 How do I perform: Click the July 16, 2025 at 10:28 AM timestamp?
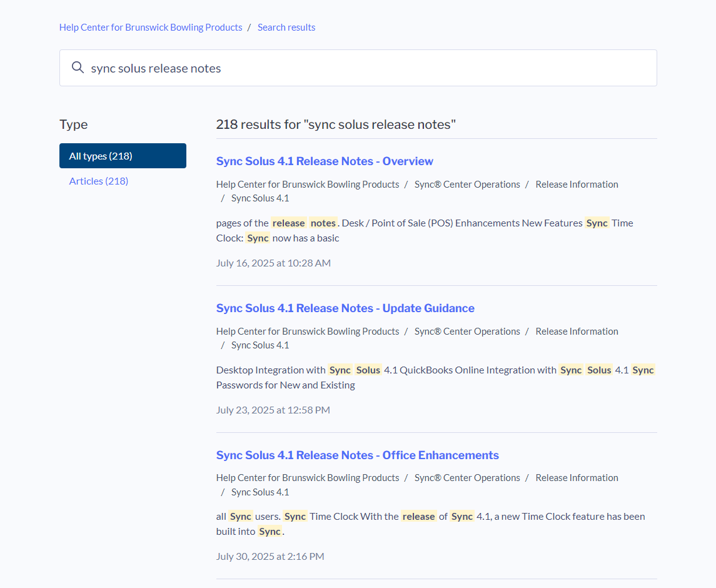click(273, 263)
